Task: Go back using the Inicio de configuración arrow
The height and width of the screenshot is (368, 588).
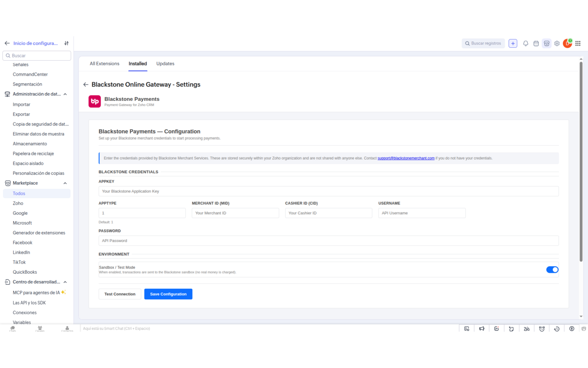Action: (x=7, y=43)
